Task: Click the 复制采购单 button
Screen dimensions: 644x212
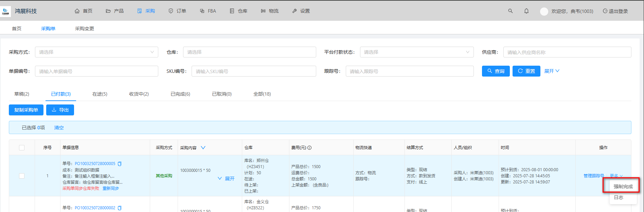Action: [x=26, y=110]
